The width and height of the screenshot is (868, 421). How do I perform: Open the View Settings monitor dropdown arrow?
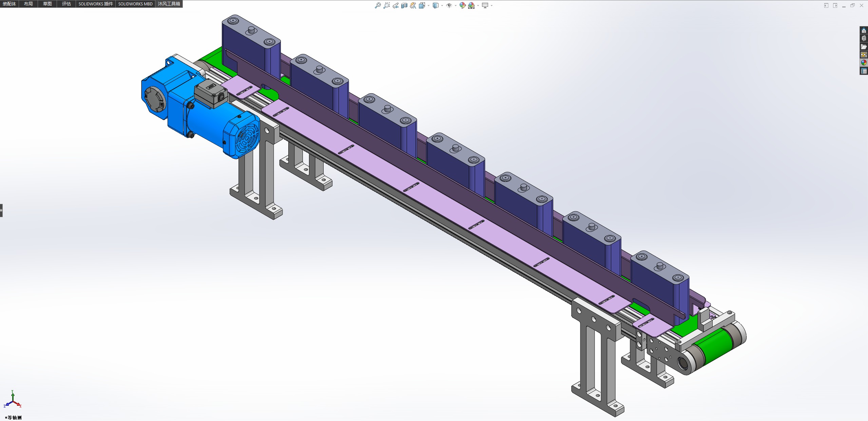tap(491, 6)
